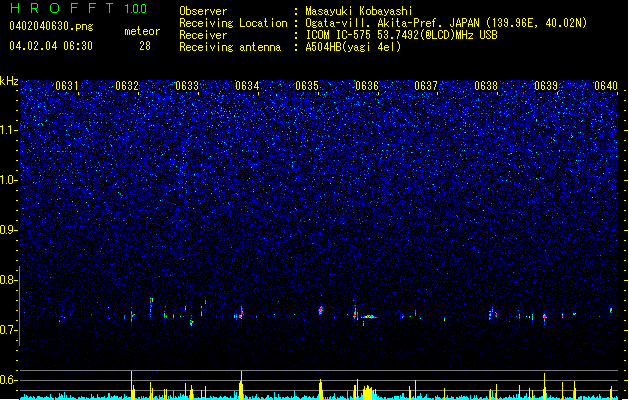
Task: Click the 1.0 kHz axis label
Action: (x=8, y=180)
